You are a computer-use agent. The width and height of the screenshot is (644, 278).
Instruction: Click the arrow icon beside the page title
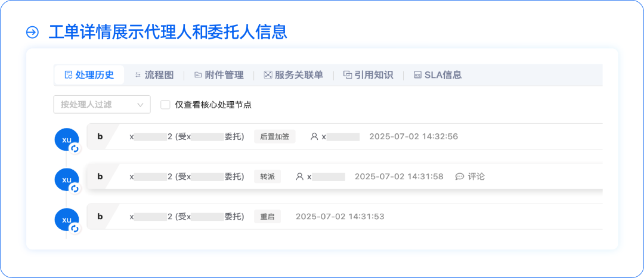32,32
